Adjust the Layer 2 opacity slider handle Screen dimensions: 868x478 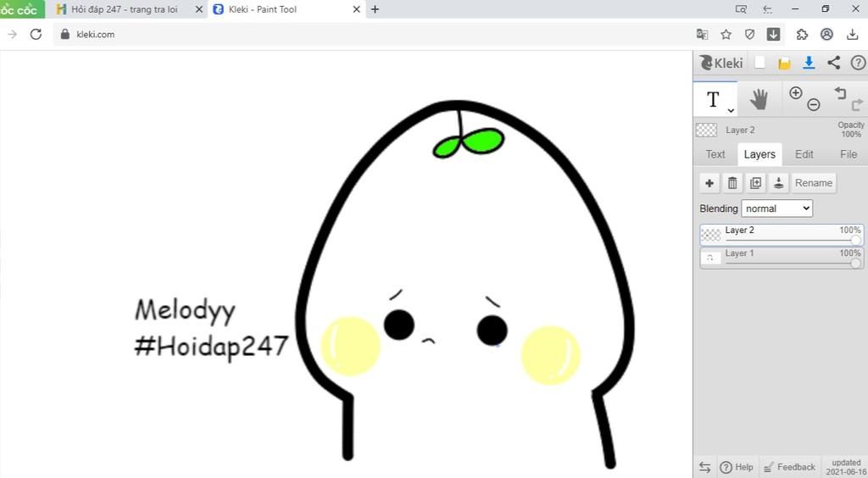[856, 240]
